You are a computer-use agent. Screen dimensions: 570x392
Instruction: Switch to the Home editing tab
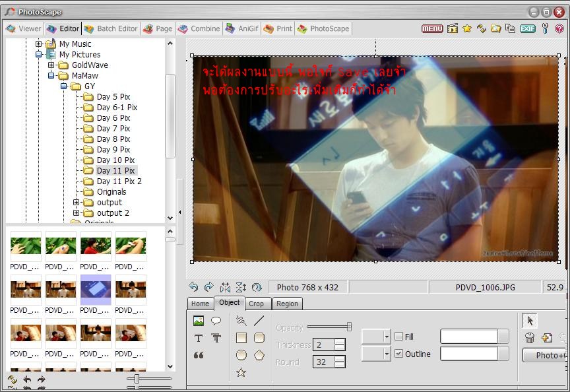tap(201, 304)
